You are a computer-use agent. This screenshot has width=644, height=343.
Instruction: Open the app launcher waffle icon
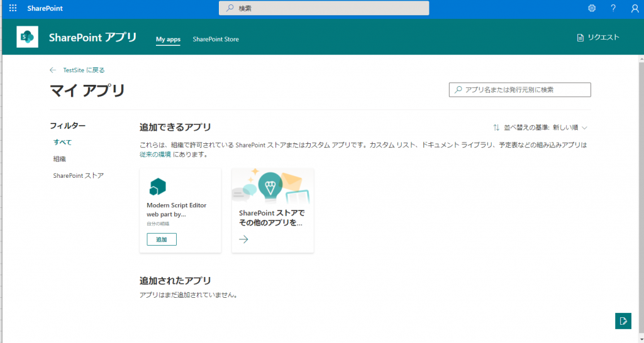[13, 8]
